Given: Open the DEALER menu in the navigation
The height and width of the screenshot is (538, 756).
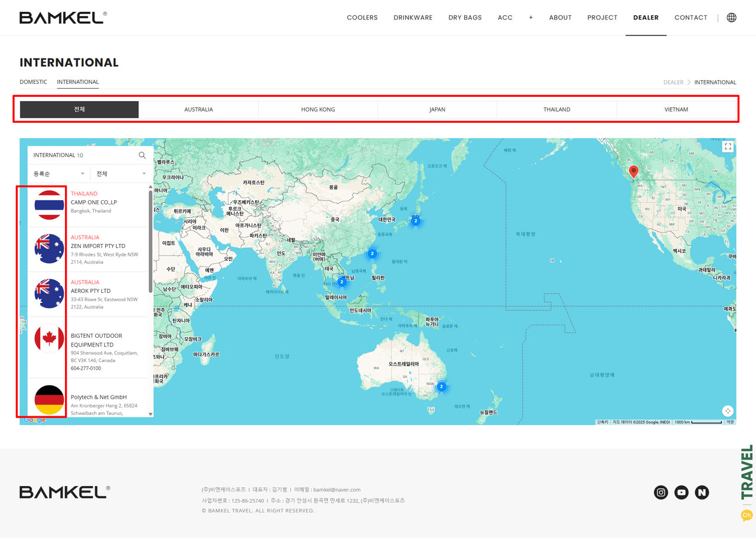Looking at the screenshot, I should pos(646,18).
